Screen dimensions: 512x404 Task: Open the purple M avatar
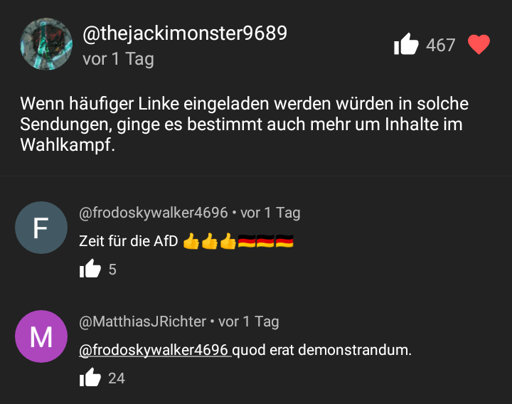point(41,336)
